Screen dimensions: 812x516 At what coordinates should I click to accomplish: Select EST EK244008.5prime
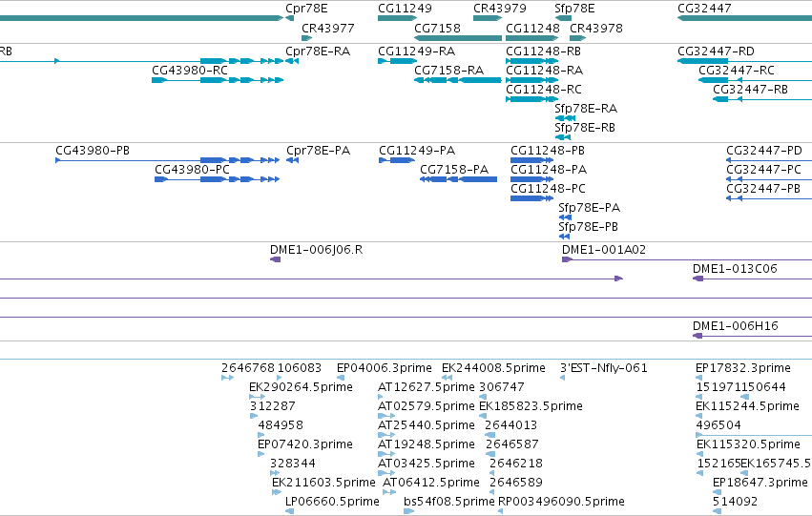(x=493, y=368)
